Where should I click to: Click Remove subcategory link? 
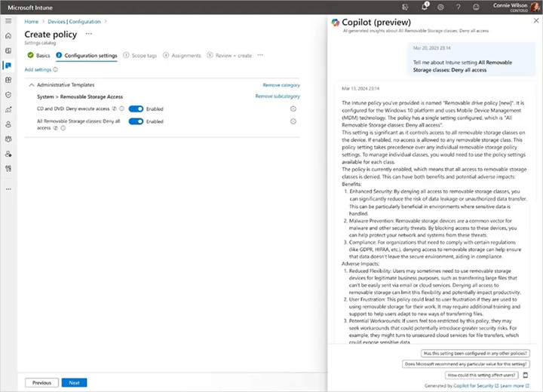point(278,96)
